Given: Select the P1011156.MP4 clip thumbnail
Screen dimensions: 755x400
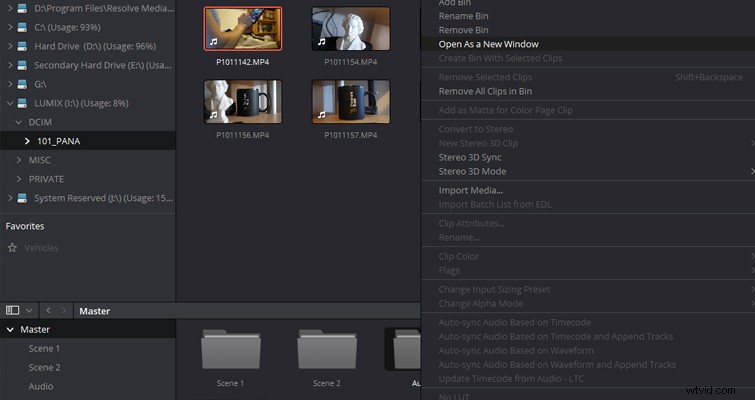Looking at the screenshot, I should (x=243, y=102).
